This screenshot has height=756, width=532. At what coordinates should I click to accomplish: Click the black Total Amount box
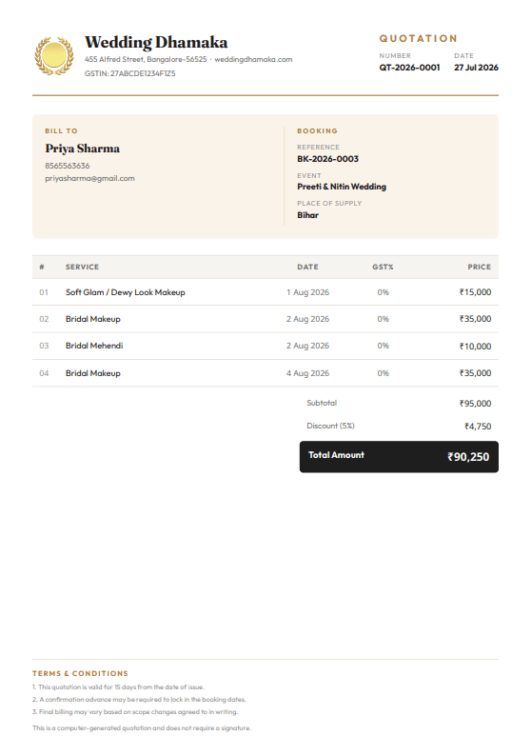point(399,457)
